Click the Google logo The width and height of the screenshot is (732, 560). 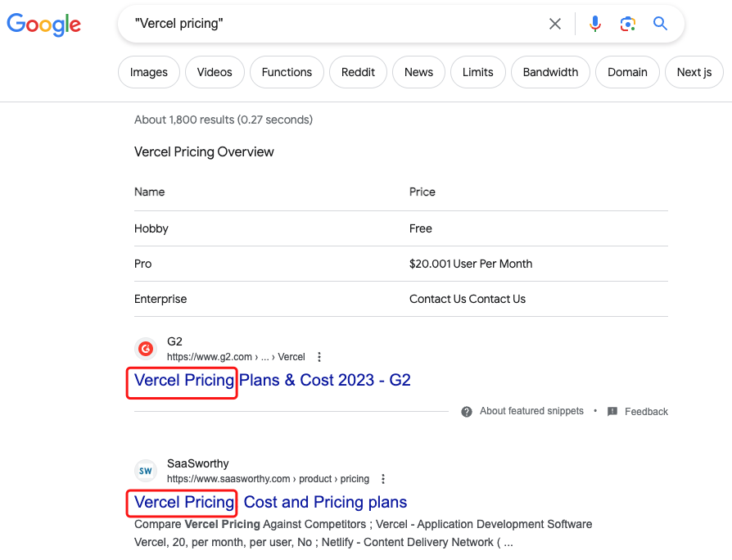tap(44, 25)
